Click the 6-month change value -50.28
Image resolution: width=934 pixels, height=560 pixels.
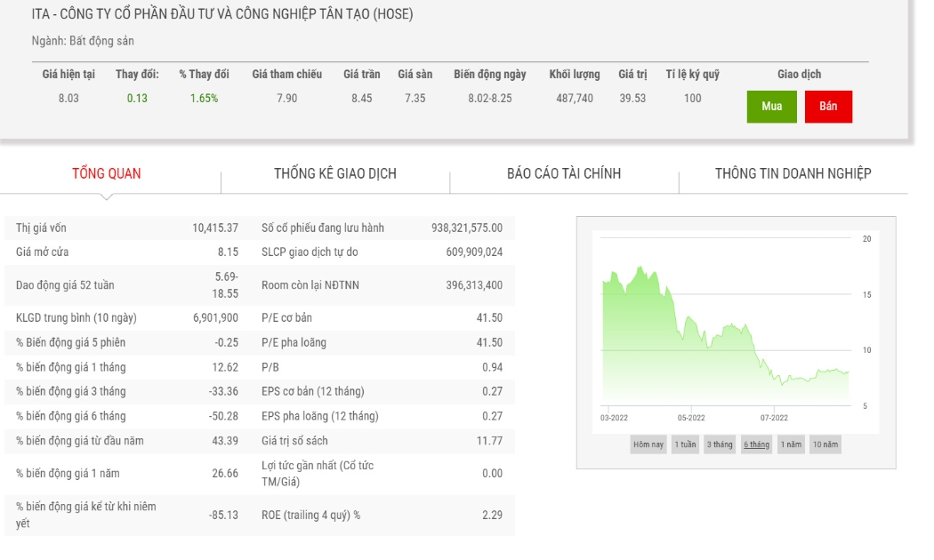(223, 416)
